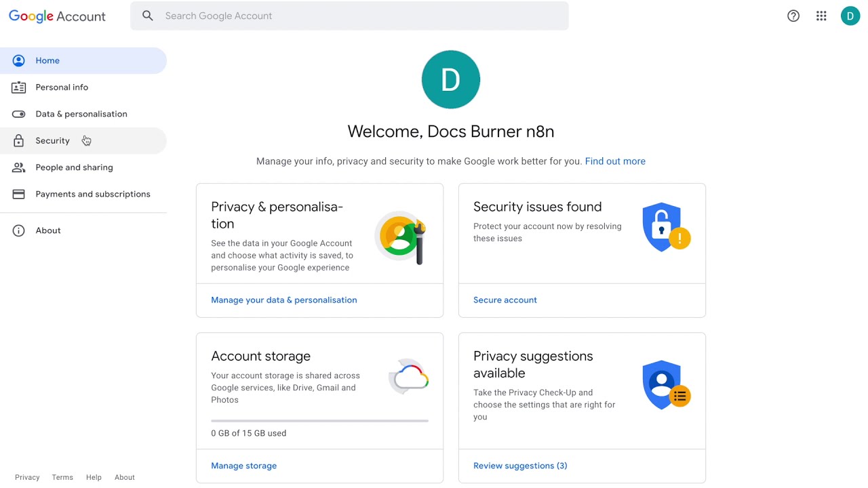Open Payments and subscriptions section
868x488 pixels.
pyautogui.click(x=83, y=194)
